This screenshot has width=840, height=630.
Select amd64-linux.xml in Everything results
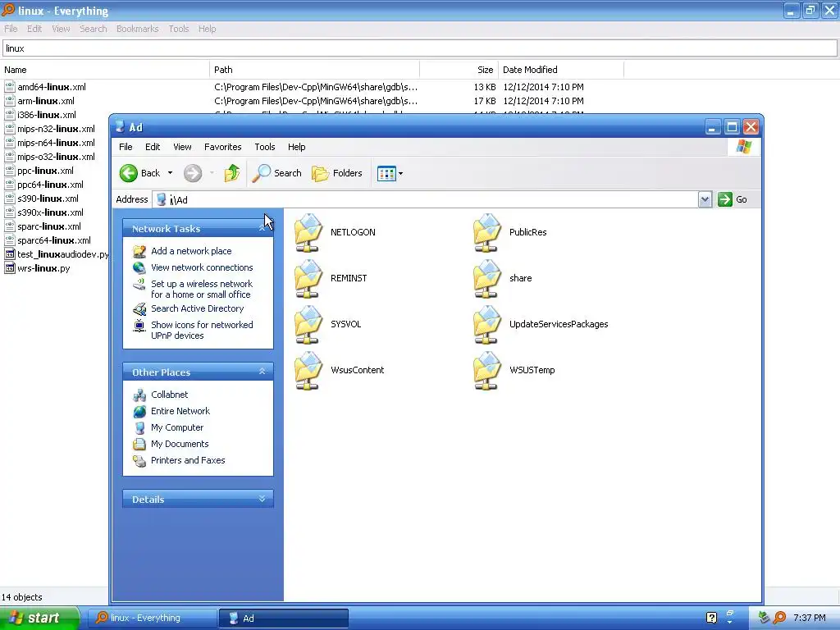[x=52, y=87]
